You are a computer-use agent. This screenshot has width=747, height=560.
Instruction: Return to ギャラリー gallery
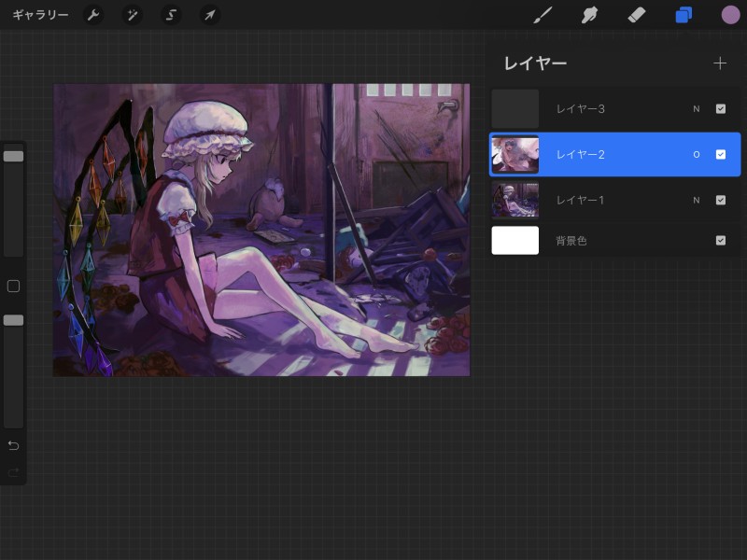click(40, 15)
